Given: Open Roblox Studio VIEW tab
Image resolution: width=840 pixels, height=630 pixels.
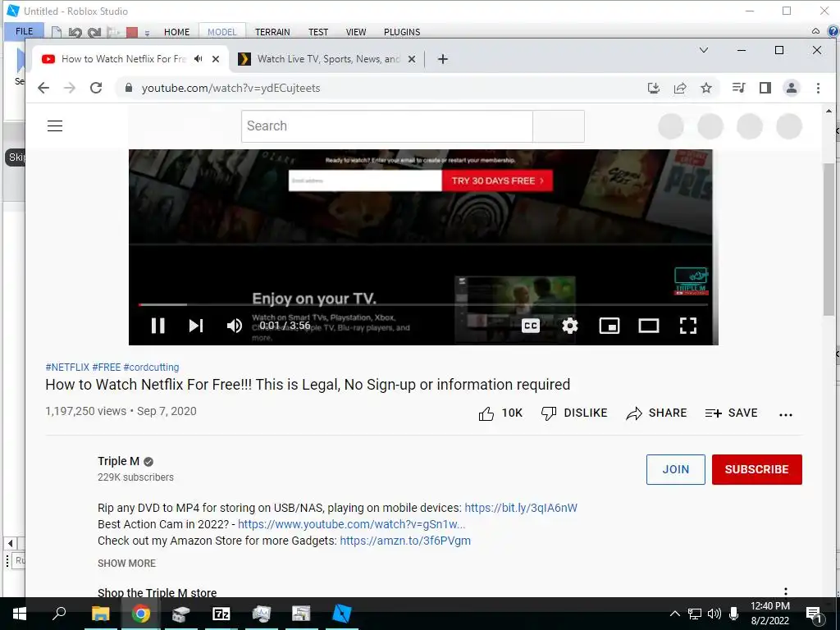Looking at the screenshot, I should 356,32.
